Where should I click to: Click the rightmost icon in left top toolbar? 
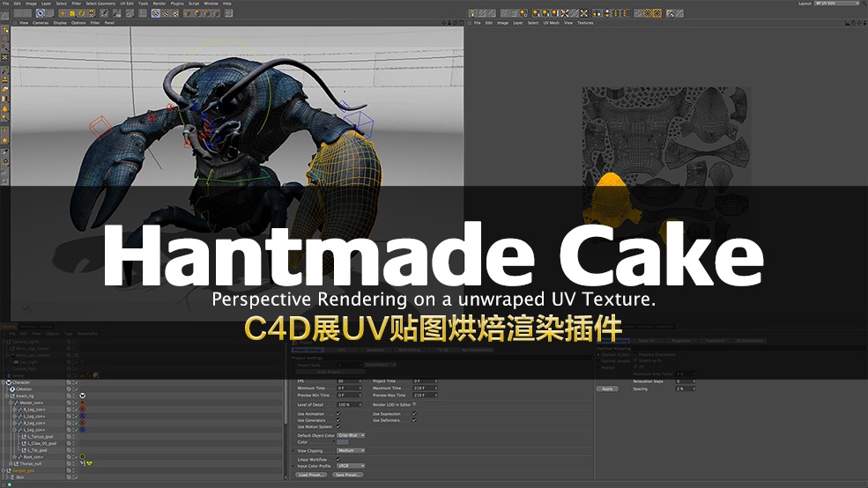pyautogui.click(x=228, y=12)
